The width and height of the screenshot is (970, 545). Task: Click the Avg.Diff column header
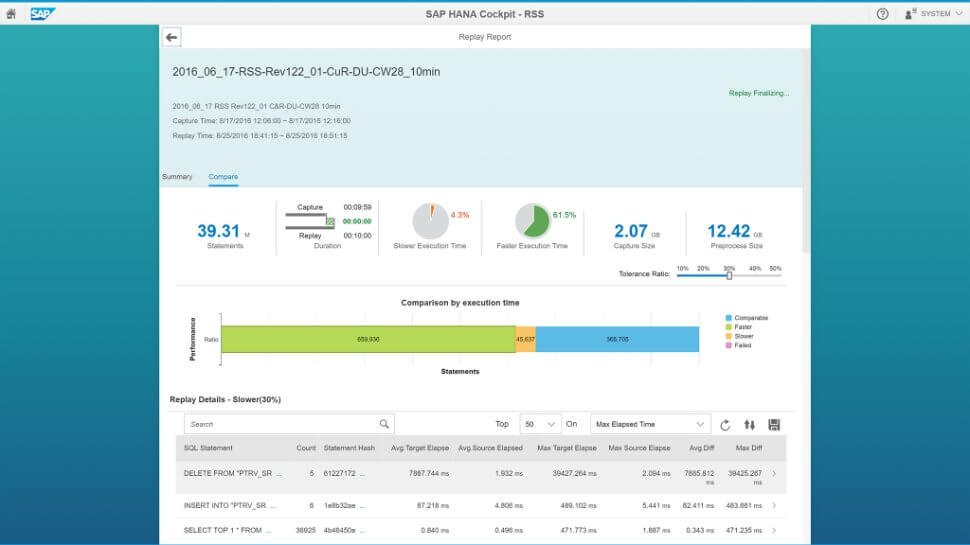[702, 448]
